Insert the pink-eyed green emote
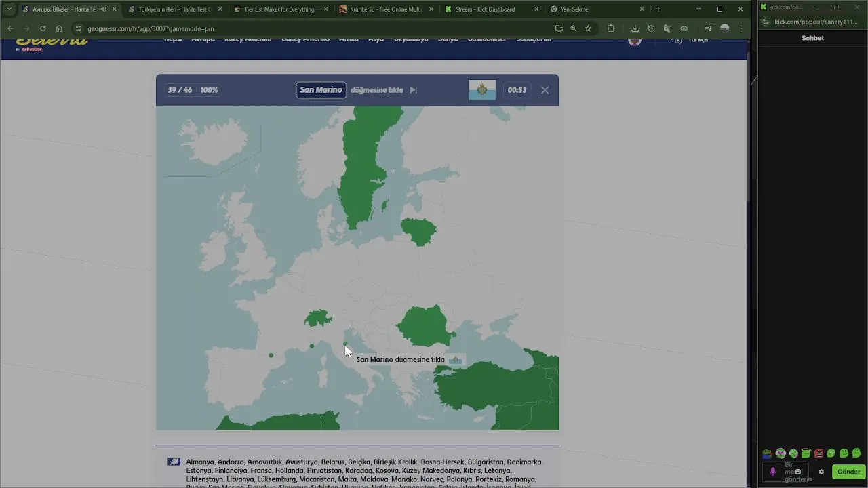868x488 pixels. click(781, 453)
